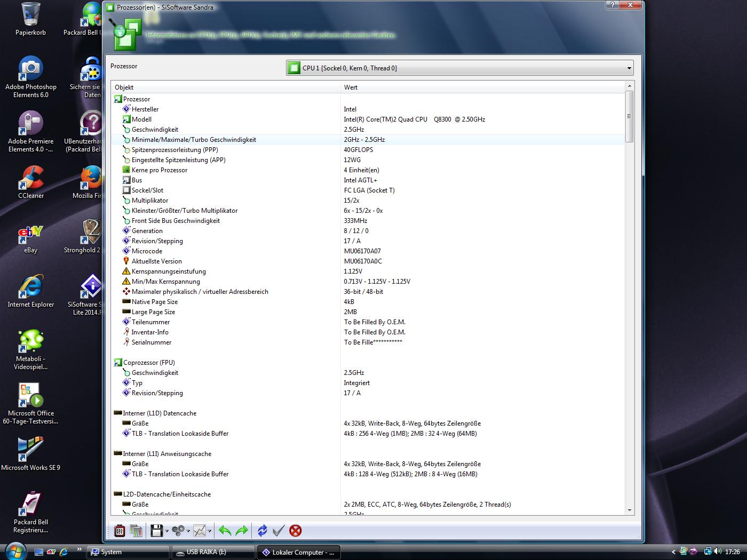Click the Metaboli Videospiel desktop icon

tap(30, 349)
